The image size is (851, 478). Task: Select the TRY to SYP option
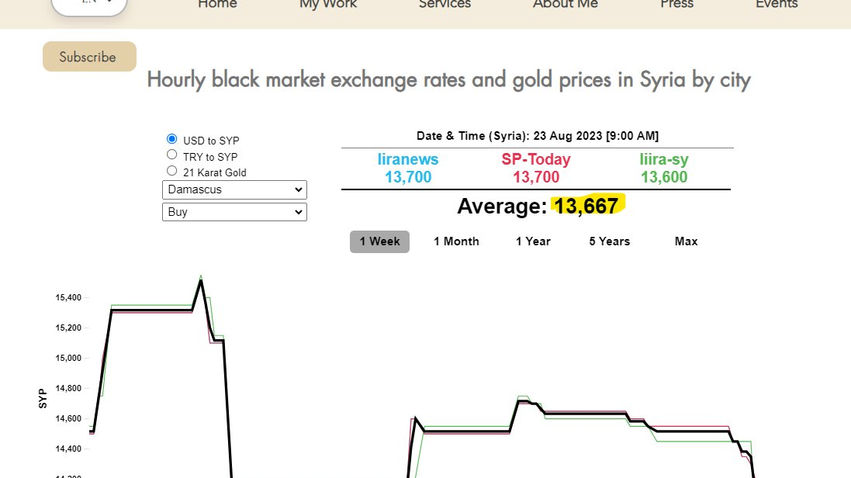[x=172, y=155]
